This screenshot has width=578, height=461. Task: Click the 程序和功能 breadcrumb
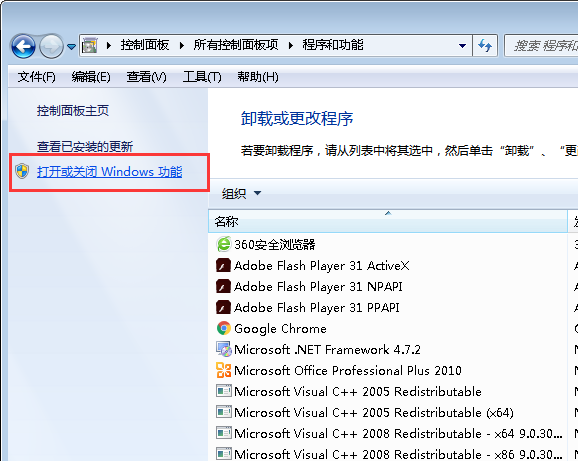tap(333, 45)
